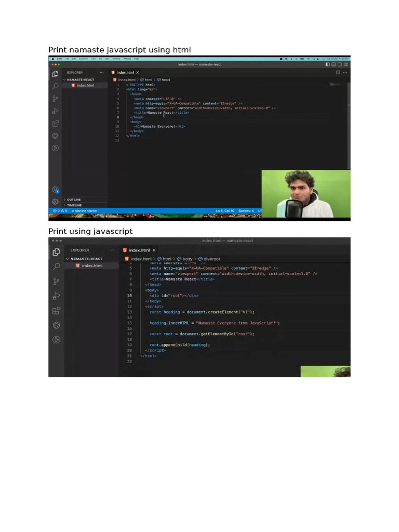
Task: Close index.html tab in upper editor
Action: click(138, 73)
